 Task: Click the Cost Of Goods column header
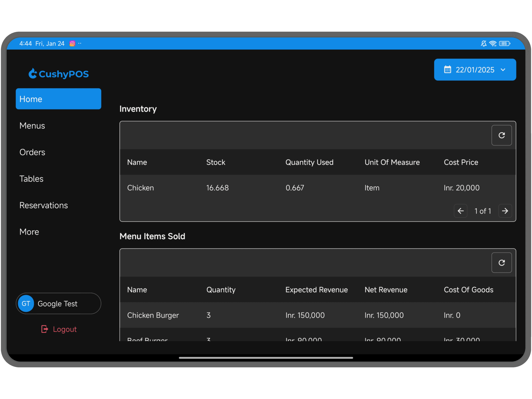pyautogui.click(x=469, y=290)
